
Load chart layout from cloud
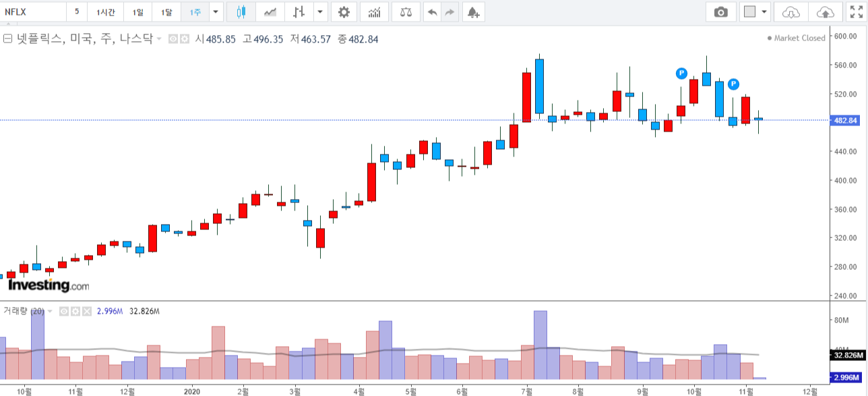coord(790,11)
